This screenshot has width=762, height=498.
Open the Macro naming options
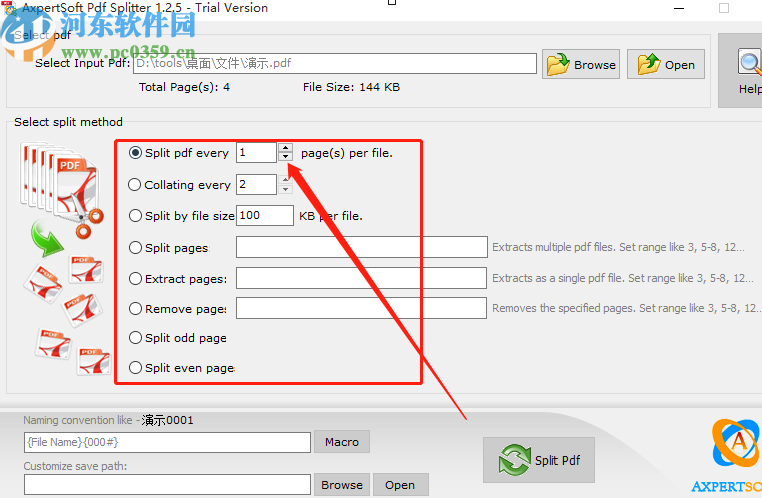tap(342, 442)
